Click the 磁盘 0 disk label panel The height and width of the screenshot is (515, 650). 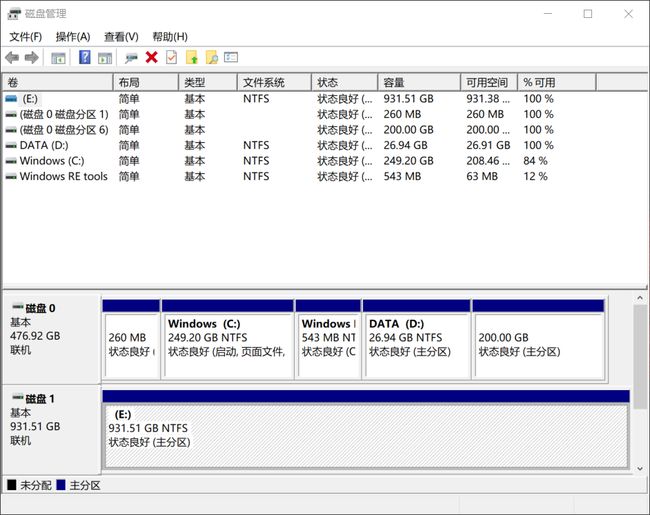click(x=52, y=339)
